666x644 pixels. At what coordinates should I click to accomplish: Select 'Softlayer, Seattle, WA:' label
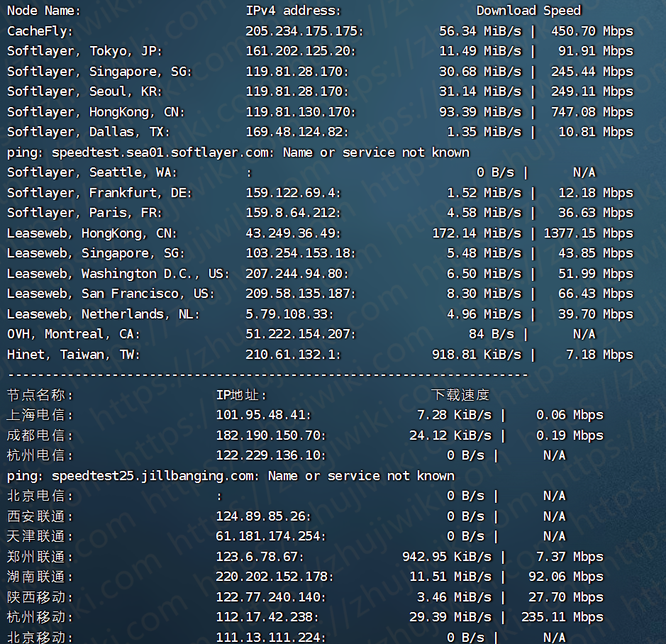click(91, 172)
